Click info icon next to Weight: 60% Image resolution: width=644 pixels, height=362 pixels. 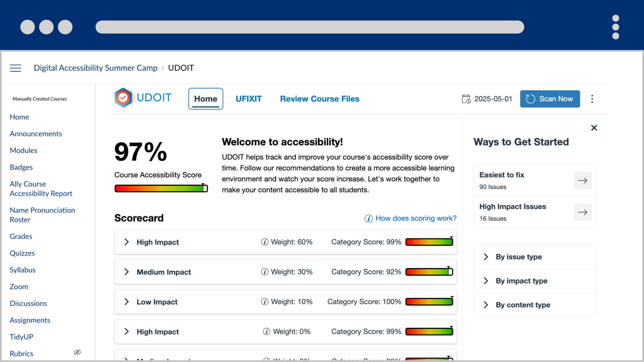click(265, 242)
